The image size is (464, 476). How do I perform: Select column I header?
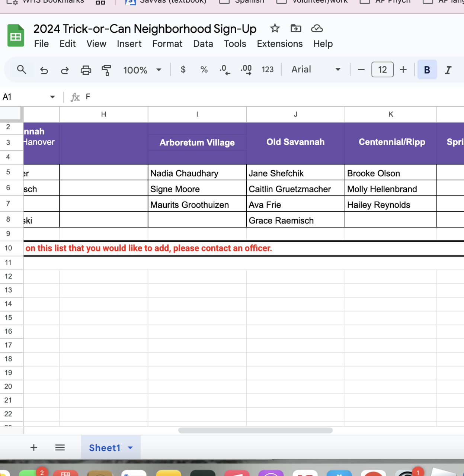(197, 115)
